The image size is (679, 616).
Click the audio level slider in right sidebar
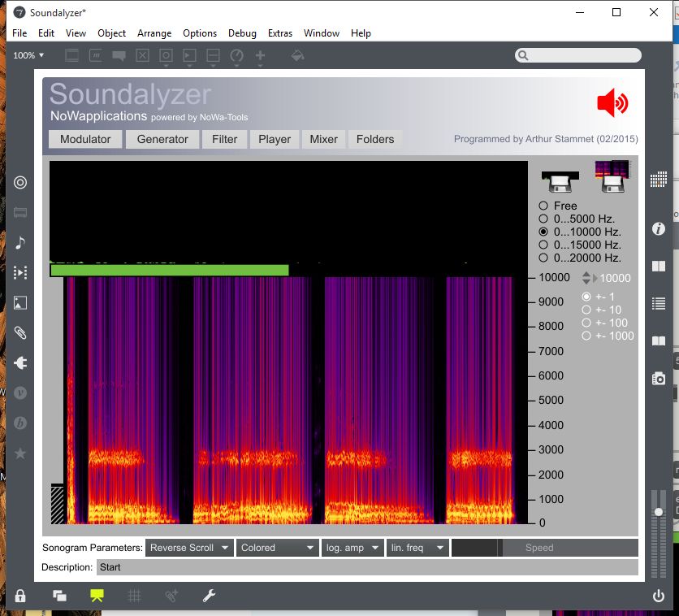(x=659, y=533)
